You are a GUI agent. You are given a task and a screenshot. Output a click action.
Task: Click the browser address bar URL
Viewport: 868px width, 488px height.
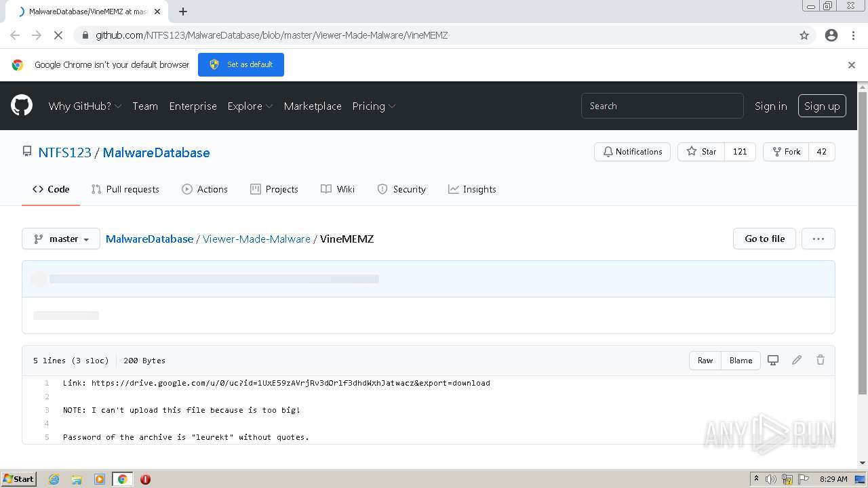point(271,35)
